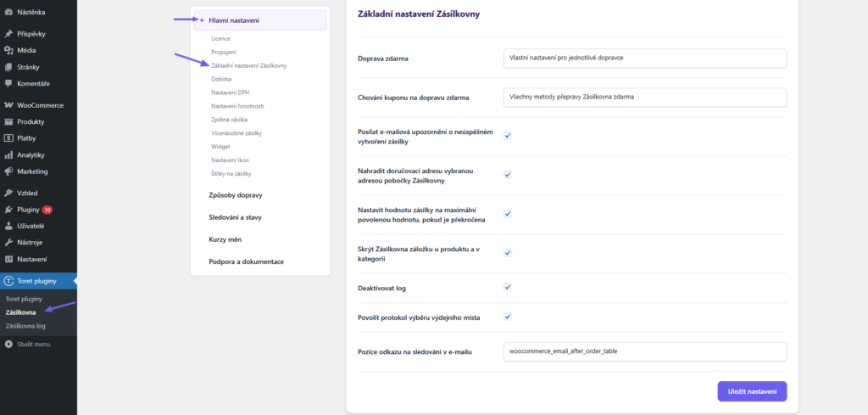Click the Nástroje wrench icon
This screenshot has height=415, width=868.
coord(8,243)
